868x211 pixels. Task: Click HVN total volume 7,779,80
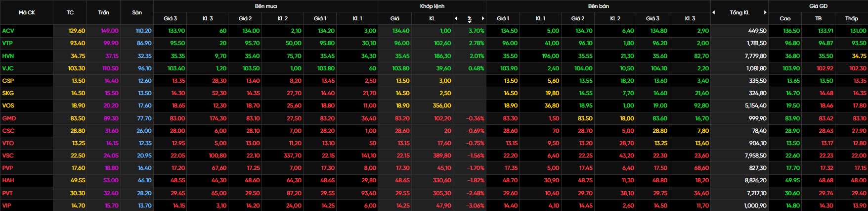[x=756, y=56]
